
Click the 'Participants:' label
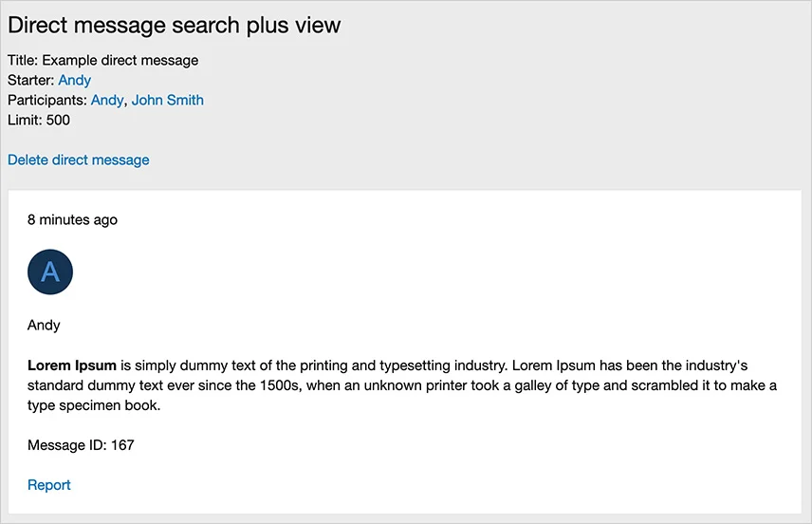coord(47,100)
